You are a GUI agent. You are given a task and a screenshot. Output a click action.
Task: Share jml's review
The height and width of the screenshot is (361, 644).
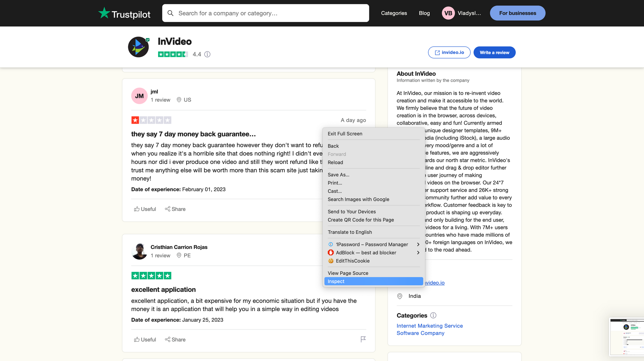[x=175, y=209]
